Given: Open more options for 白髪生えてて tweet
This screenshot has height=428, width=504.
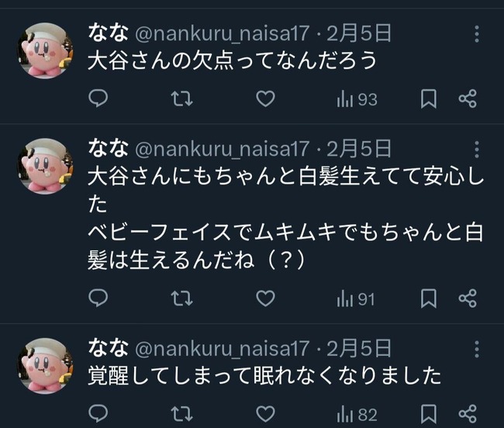Looking at the screenshot, I should click(x=477, y=150).
